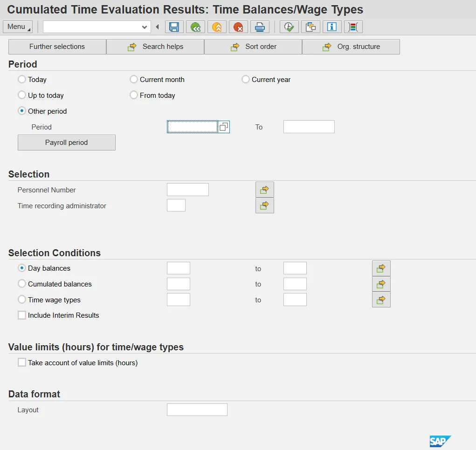Click the Payroll period button

pos(66,143)
